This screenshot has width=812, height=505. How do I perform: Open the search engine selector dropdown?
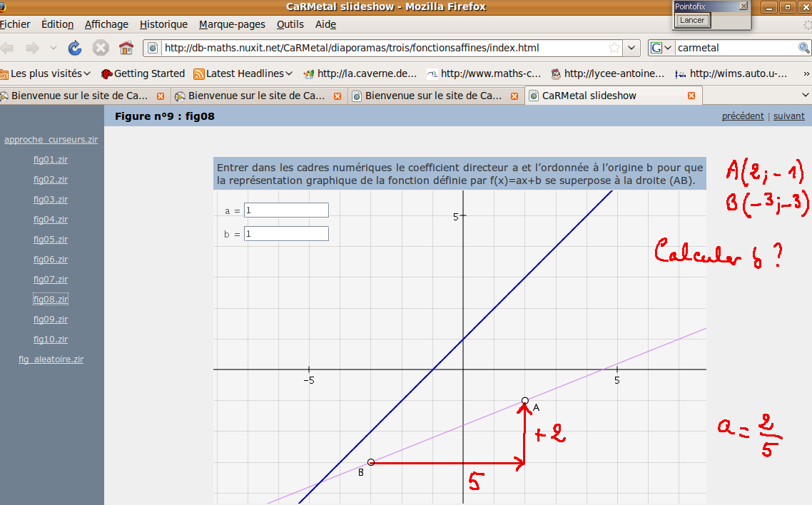(661, 48)
